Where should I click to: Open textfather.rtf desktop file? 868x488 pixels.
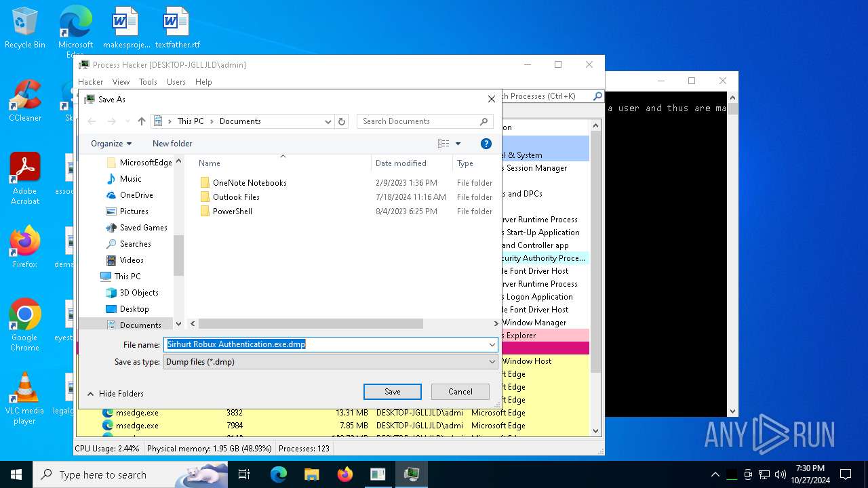coord(177,28)
